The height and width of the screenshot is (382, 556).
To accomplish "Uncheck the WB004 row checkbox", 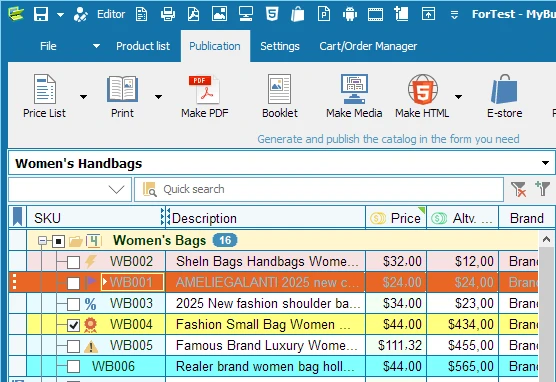I will click(x=73, y=325).
